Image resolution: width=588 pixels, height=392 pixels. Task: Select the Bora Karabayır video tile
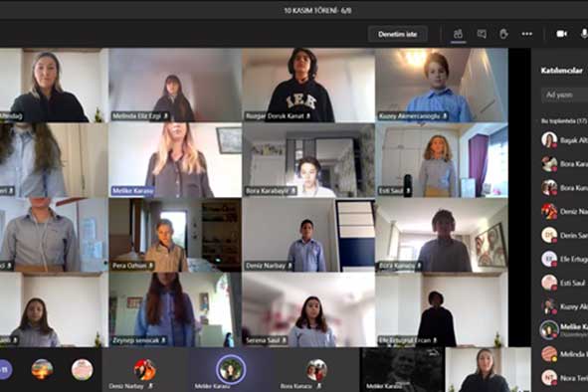click(x=308, y=160)
